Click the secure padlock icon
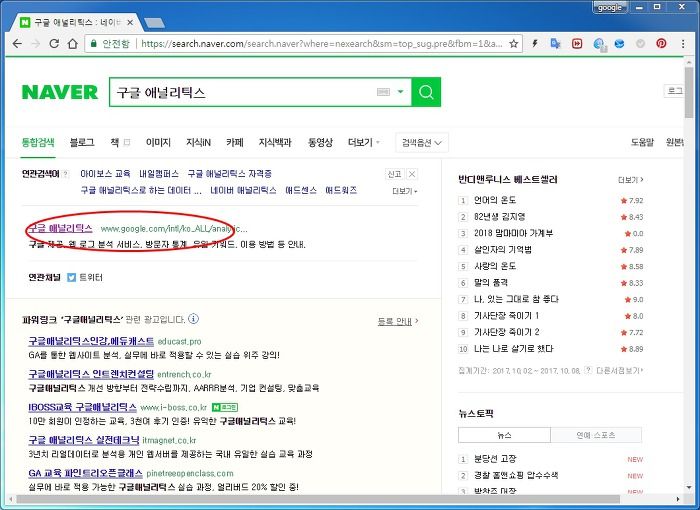 (x=93, y=43)
